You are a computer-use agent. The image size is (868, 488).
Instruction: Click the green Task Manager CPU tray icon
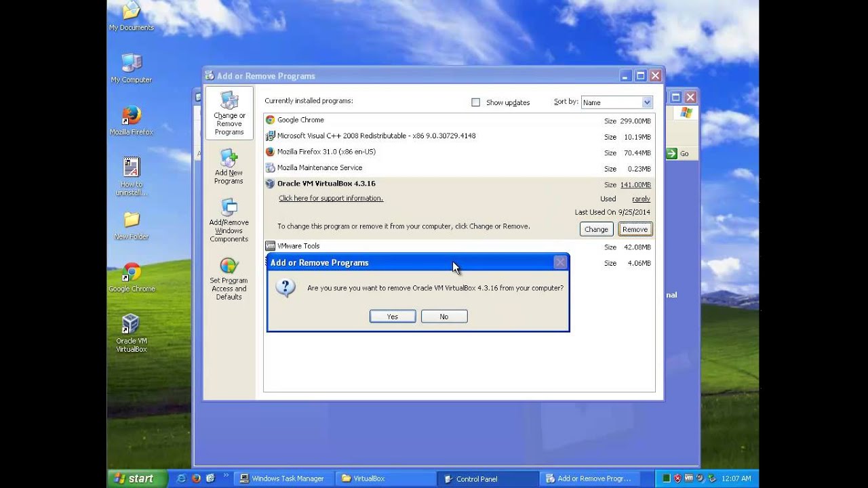pos(666,479)
